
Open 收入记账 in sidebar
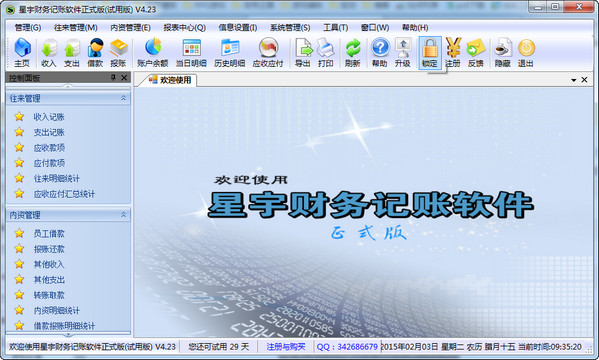(x=49, y=117)
